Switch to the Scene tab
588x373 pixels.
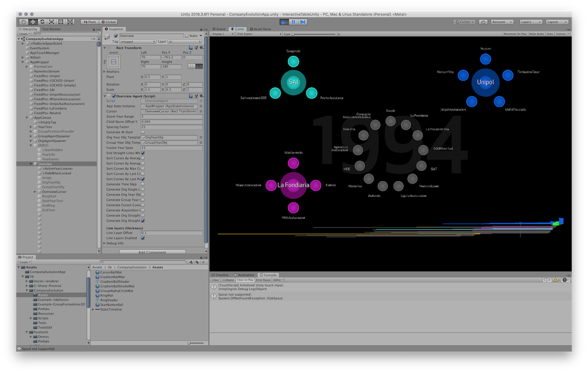[219, 29]
